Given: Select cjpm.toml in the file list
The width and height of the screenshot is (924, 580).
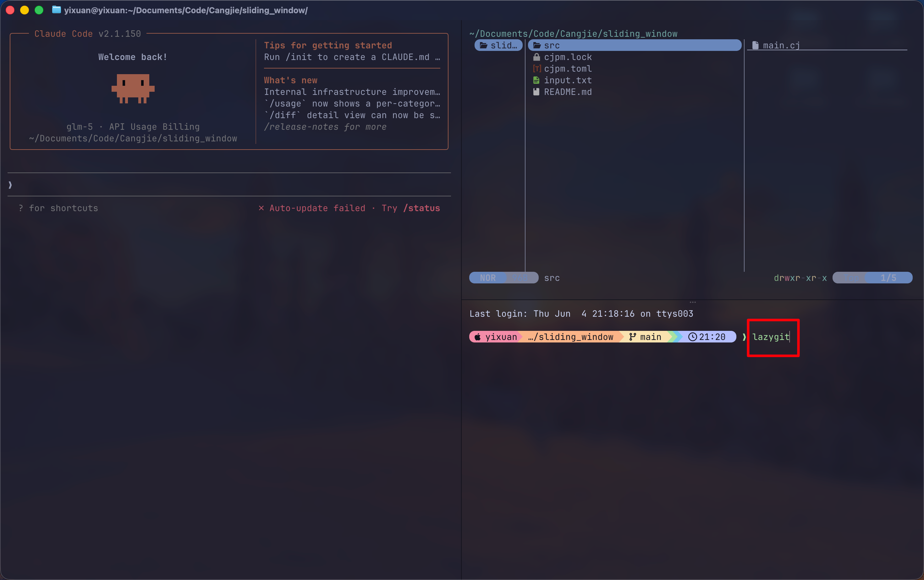Looking at the screenshot, I should 634,69.
